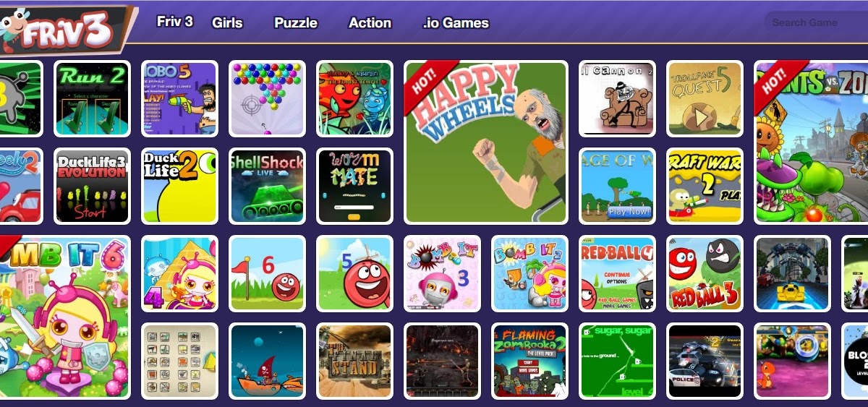Viewport: 868px width, 407px height.
Task: Open the Worm Mate game
Action: [x=355, y=187]
